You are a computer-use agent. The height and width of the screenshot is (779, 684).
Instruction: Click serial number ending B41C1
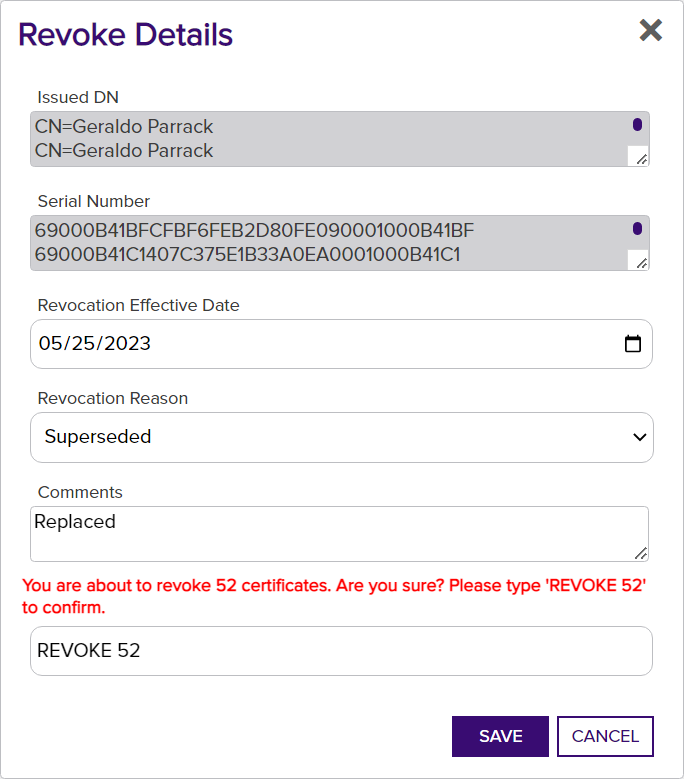pyautogui.click(x=247, y=254)
